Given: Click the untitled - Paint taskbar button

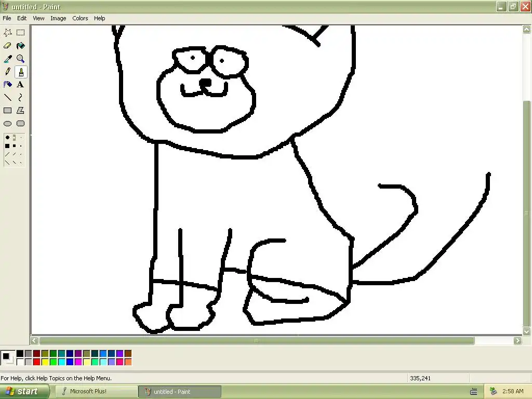Looking at the screenshot, I should (180, 391).
